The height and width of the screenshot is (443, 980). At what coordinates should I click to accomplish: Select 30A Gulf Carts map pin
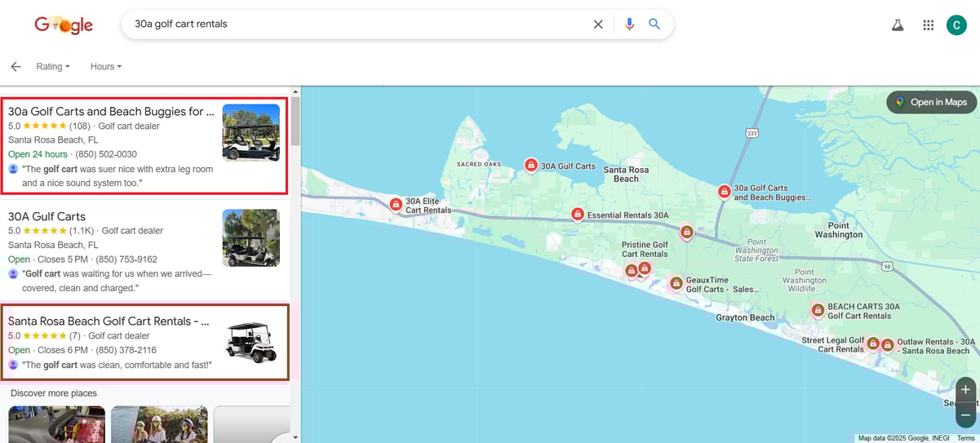point(531,166)
